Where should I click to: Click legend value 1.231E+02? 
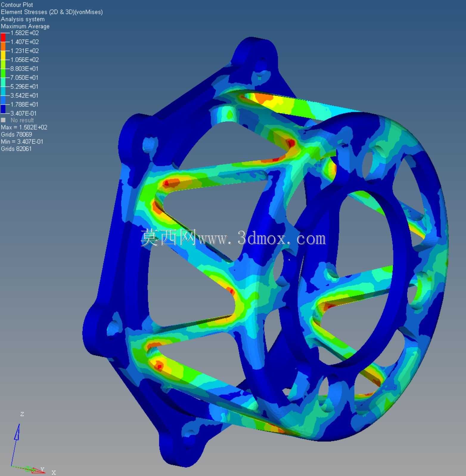[25, 51]
